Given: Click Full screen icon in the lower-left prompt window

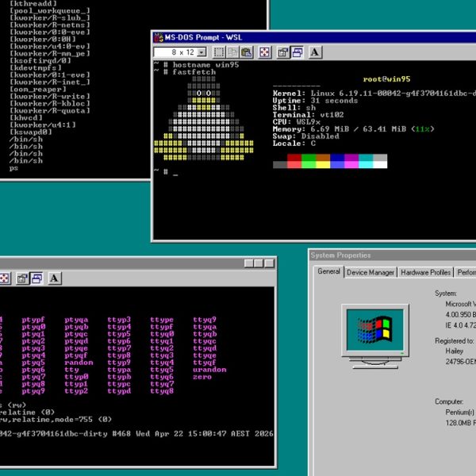Looking at the screenshot, I should tap(4, 278).
